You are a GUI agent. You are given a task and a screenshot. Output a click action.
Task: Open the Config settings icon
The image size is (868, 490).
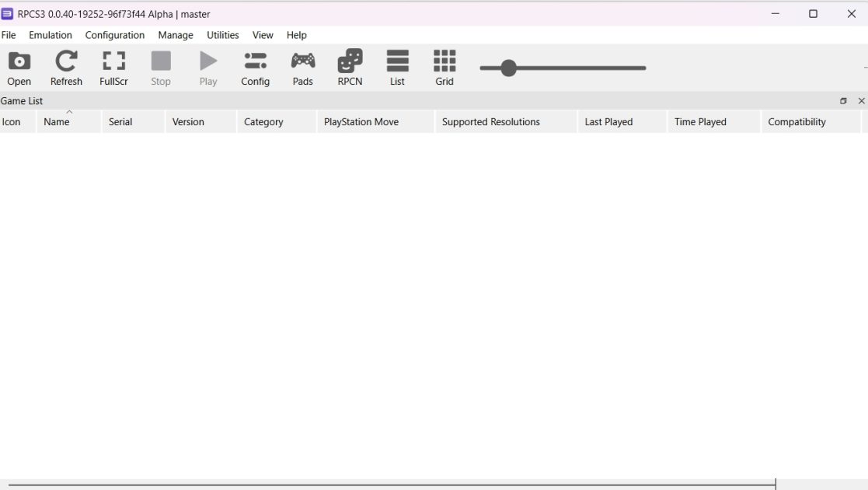[255, 68]
